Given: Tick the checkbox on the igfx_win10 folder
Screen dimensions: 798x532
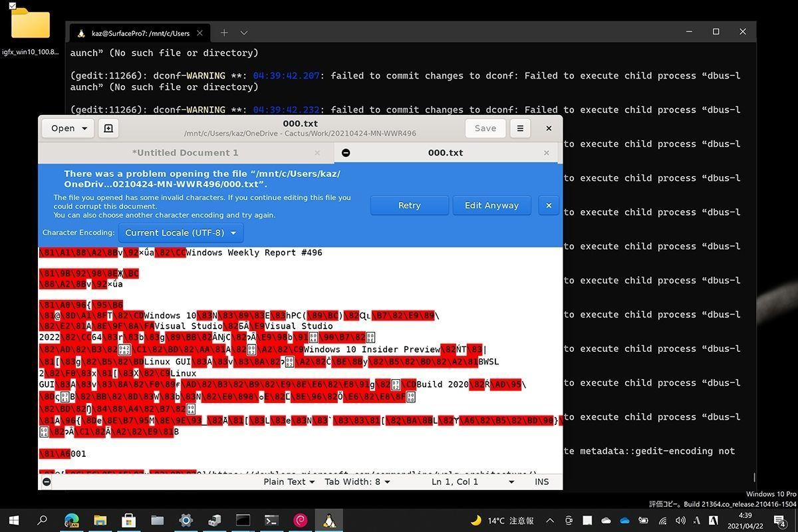Looking at the screenshot, I should coord(13,6).
